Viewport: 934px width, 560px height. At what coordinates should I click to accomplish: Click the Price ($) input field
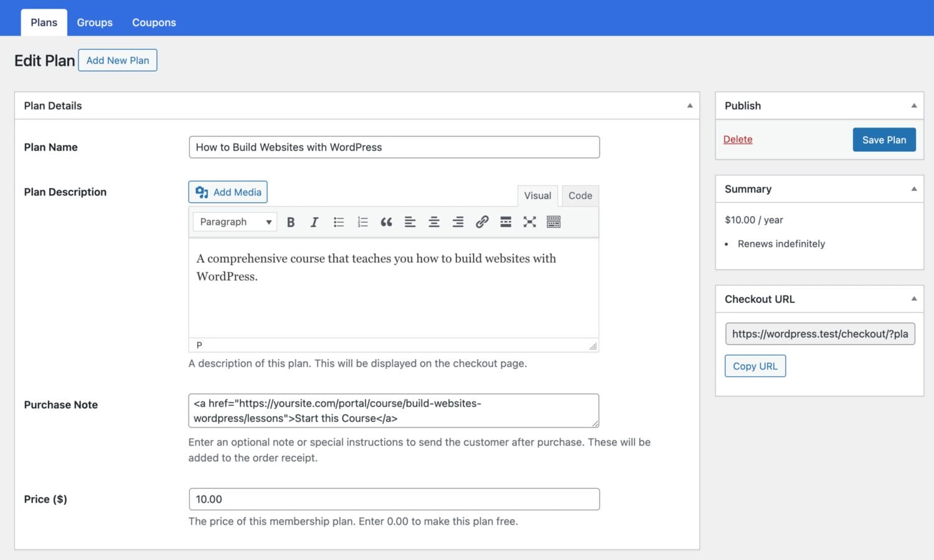[x=394, y=499]
